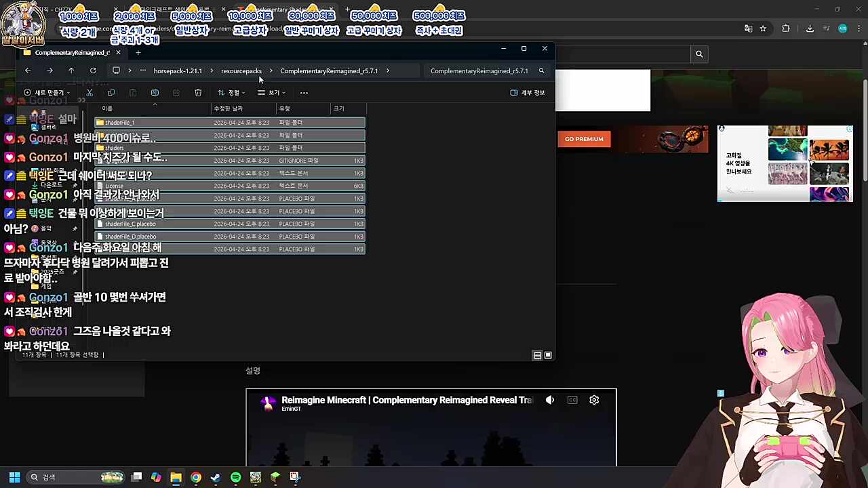This screenshot has height=488, width=868.
Task: Open a new File Explorer tab with plus
Action: point(138,52)
